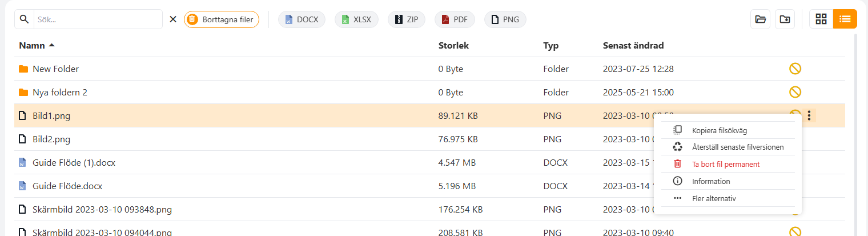
Task: Switch to list view
Action: pos(845,19)
